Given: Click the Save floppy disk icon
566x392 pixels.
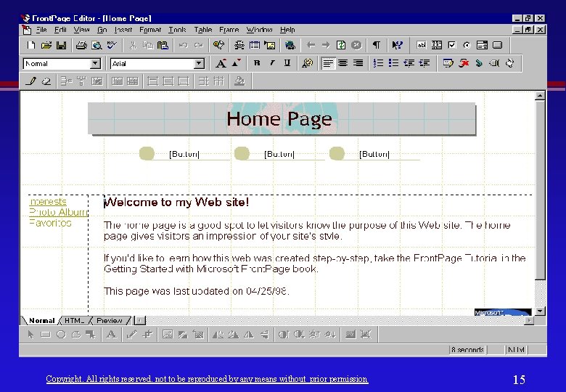Looking at the screenshot, I should tap(62, 45).
